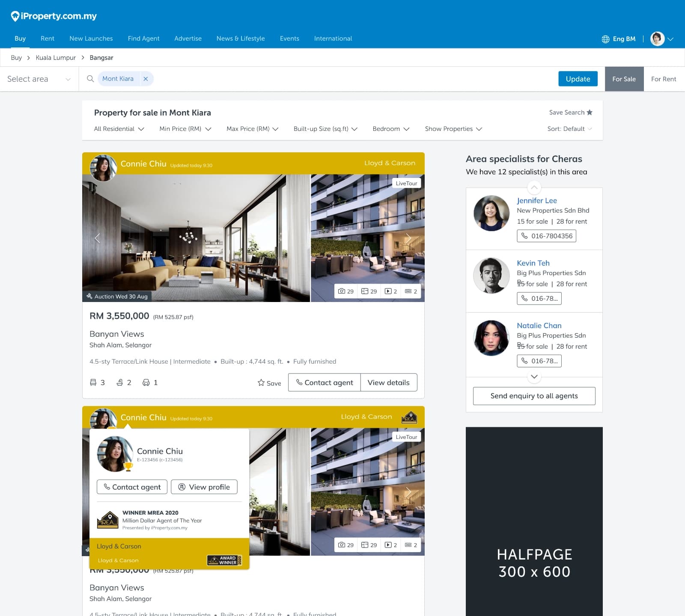Play the listing's video tour
Screen dimensions: 685x616
click(390, 291)
